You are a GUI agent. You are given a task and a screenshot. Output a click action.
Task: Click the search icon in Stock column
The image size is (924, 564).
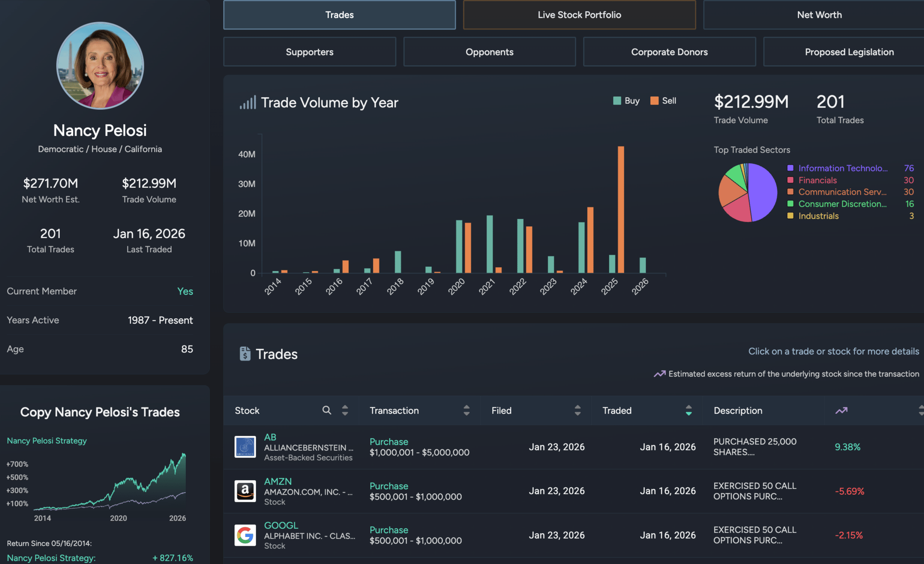327,410
